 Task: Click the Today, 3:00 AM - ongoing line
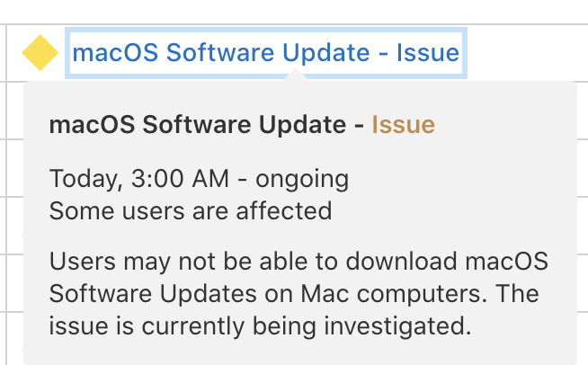(199, 179)
